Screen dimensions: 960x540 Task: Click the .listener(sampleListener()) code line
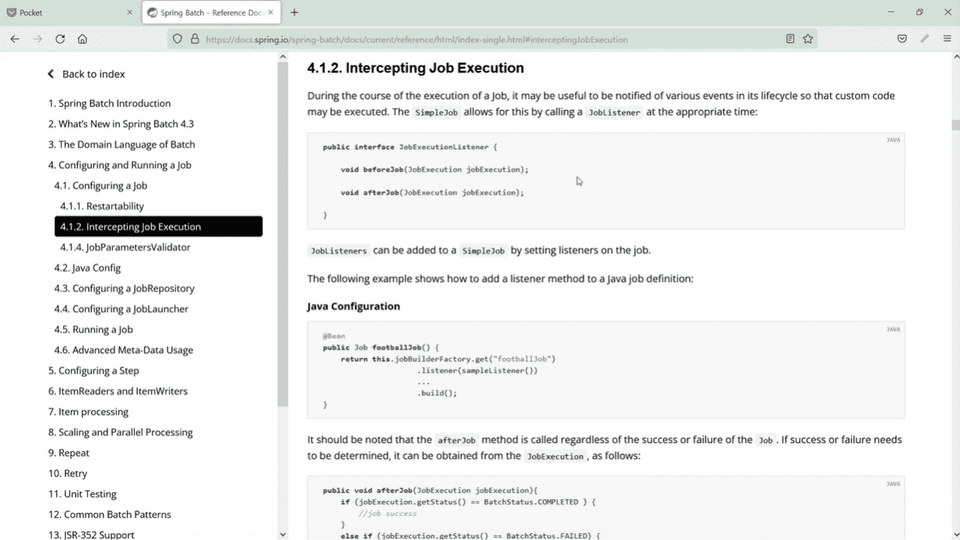(x=478, y=371)
